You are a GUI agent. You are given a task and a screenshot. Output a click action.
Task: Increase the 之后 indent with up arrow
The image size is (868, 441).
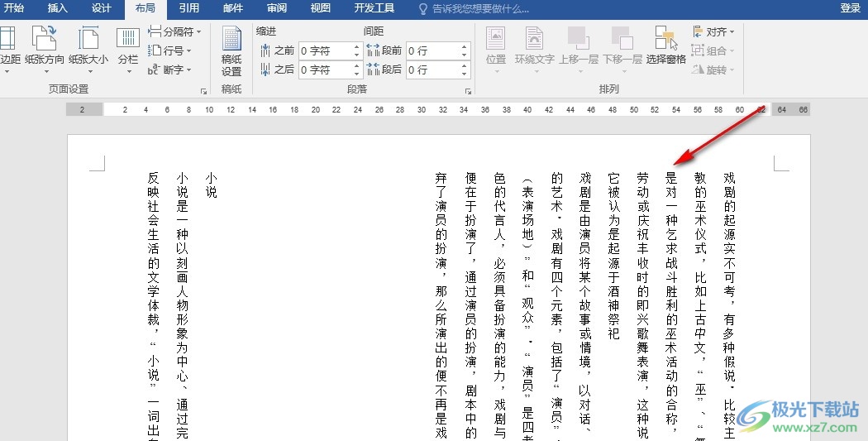357,66
